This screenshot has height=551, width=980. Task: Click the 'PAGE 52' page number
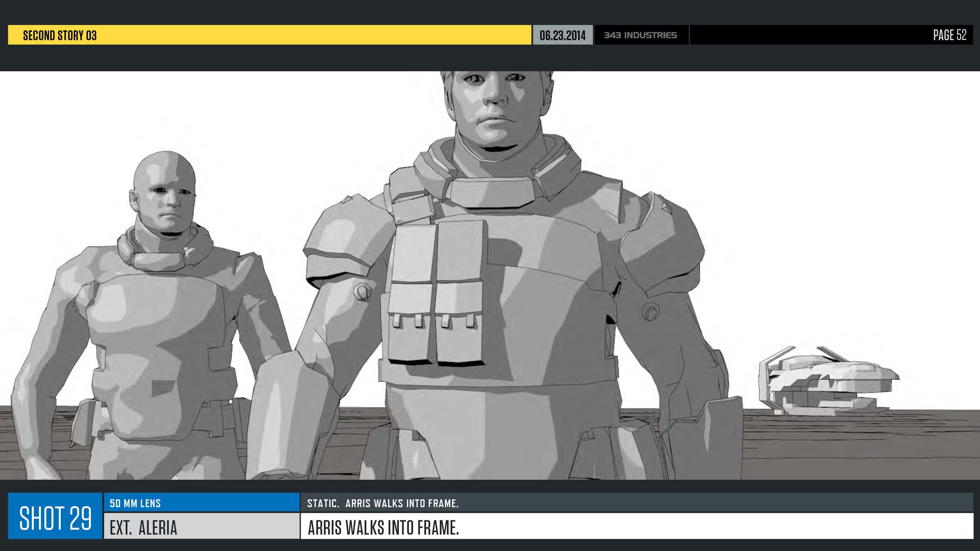point(949,35)
